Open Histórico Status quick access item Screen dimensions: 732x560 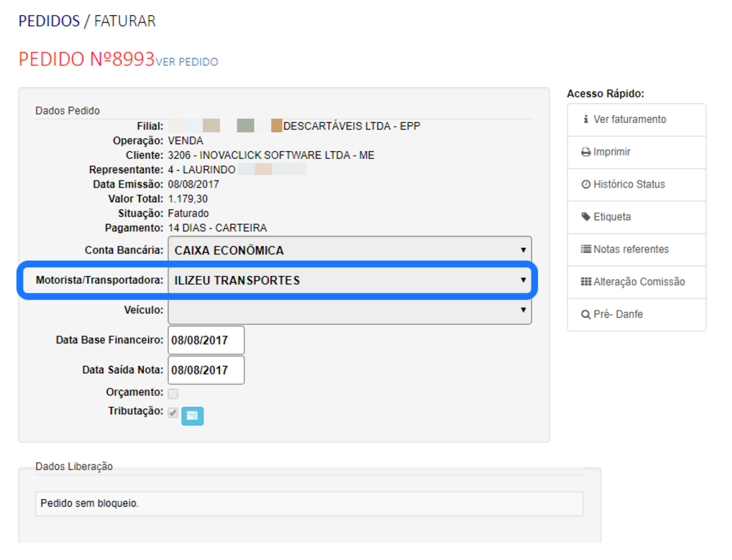click(x=629, y=185)
